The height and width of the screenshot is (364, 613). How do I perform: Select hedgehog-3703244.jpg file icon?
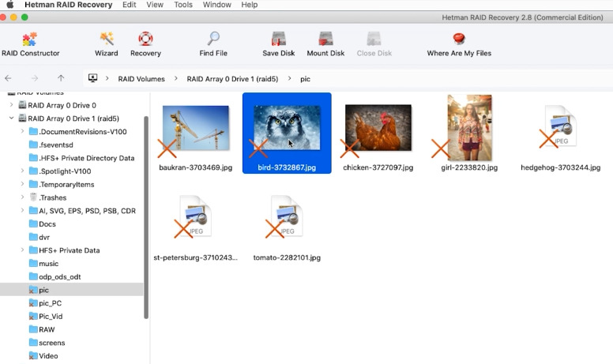[x=561, y=126]
